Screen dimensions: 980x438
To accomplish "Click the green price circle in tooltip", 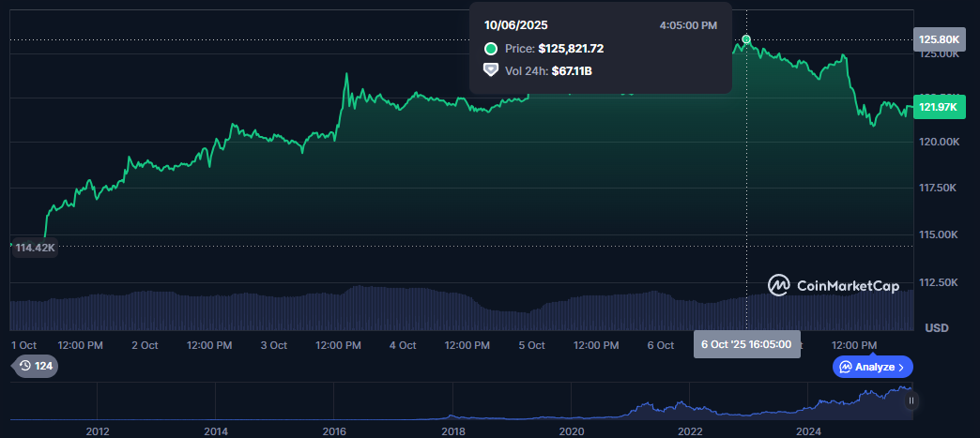I will tap(490, 49).
